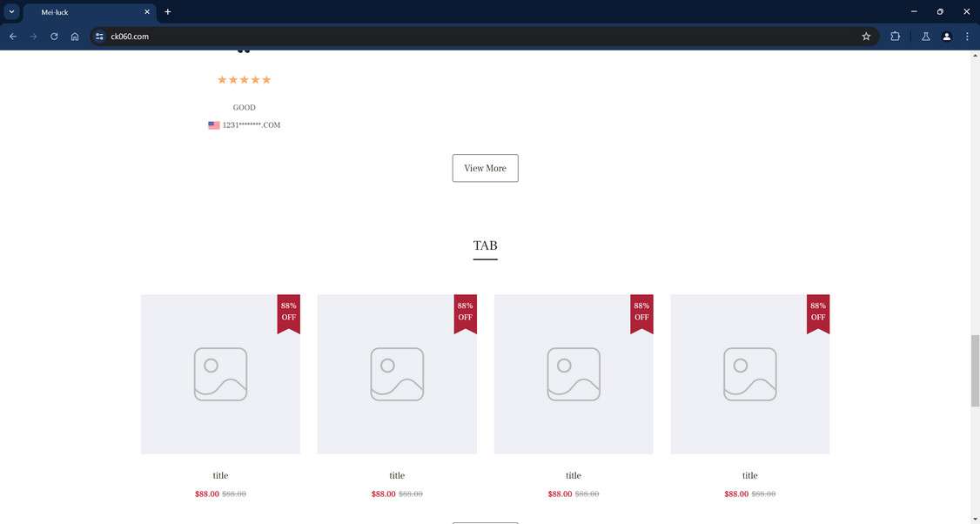
Task: Open second product title link
Action: click(x=397, y=475)
